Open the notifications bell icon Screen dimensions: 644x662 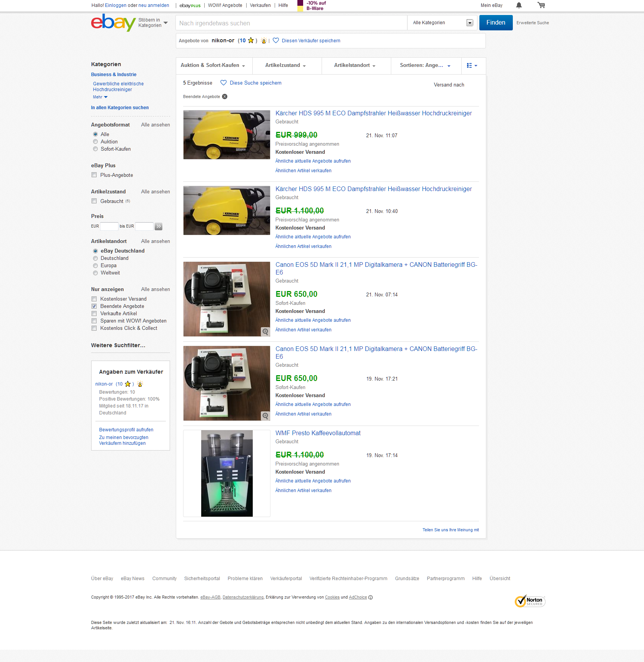[519, 5]
